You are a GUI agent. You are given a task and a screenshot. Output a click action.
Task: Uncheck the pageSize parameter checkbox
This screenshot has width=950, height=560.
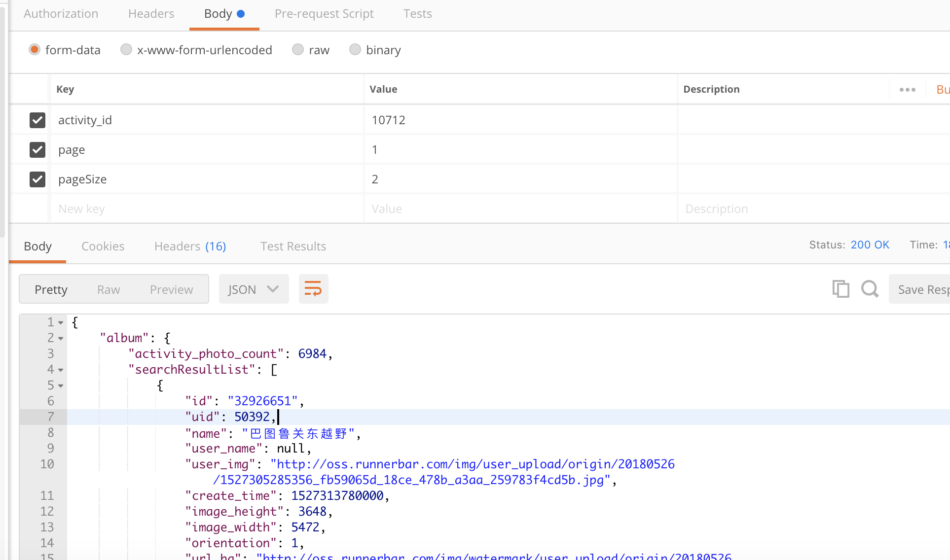point(37,179)
